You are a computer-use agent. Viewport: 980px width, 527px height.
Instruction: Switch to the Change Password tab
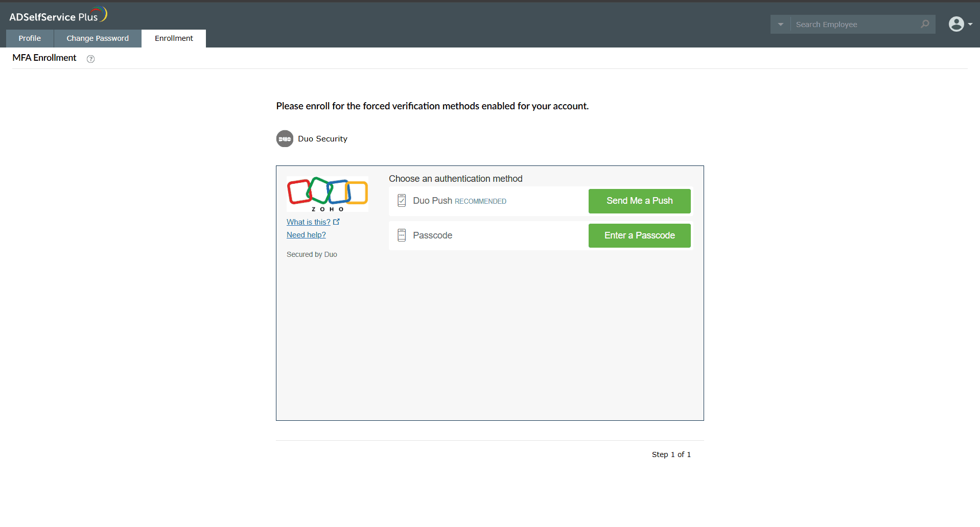[97, 38]
